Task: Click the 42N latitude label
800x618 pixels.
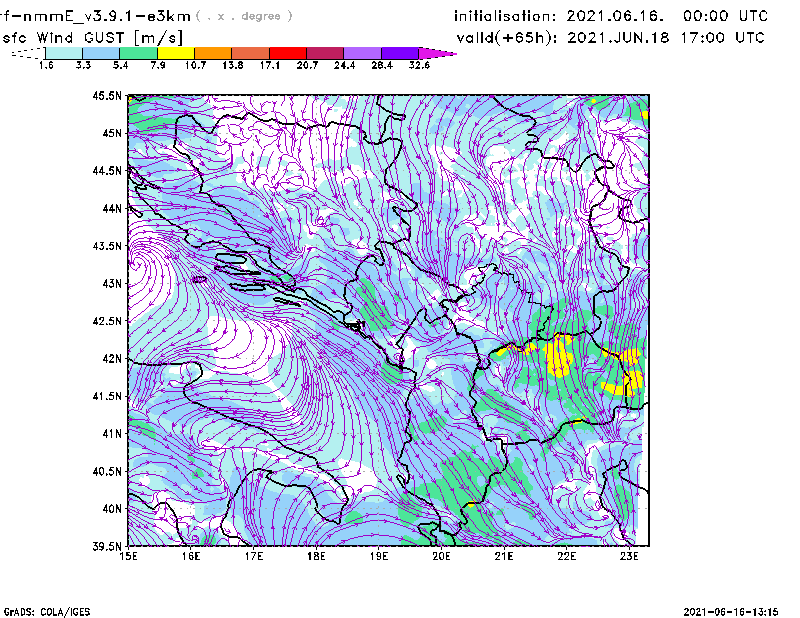Action: pyautogui.click(x=112, y=358)
